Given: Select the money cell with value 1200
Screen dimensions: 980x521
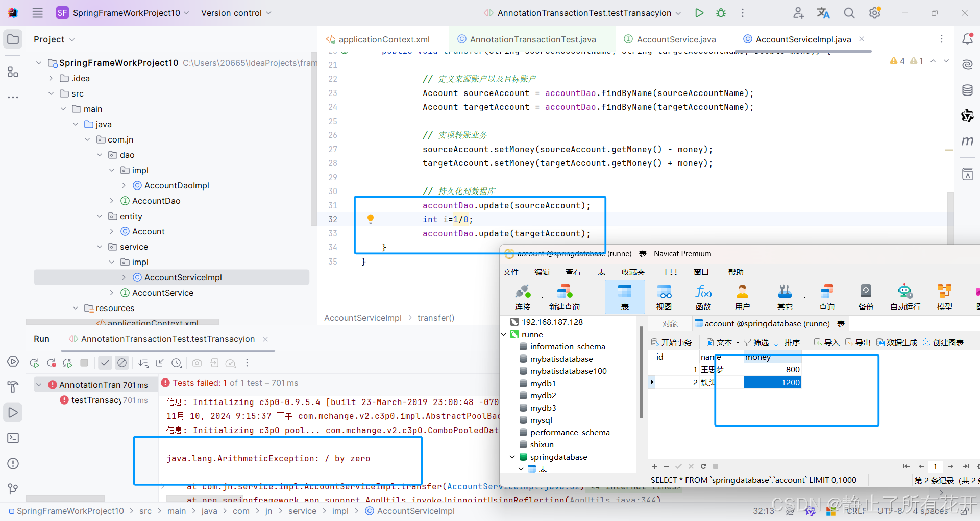Looking at the screenshot, I should pos(772,382).
